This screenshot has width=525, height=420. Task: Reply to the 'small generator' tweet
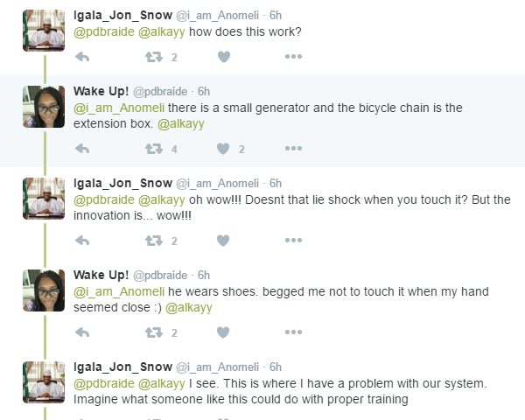[82, 149]
